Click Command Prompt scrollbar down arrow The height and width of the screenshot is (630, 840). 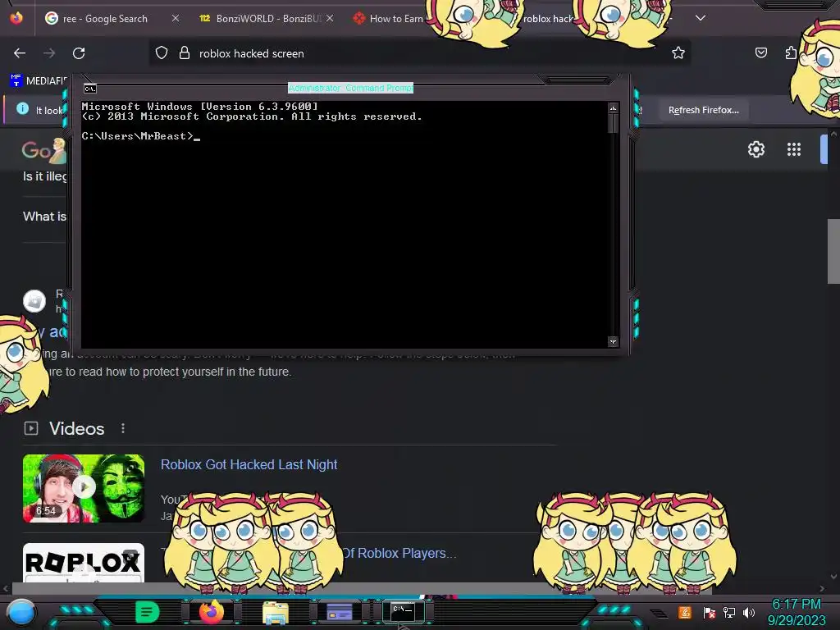point(613,341)
